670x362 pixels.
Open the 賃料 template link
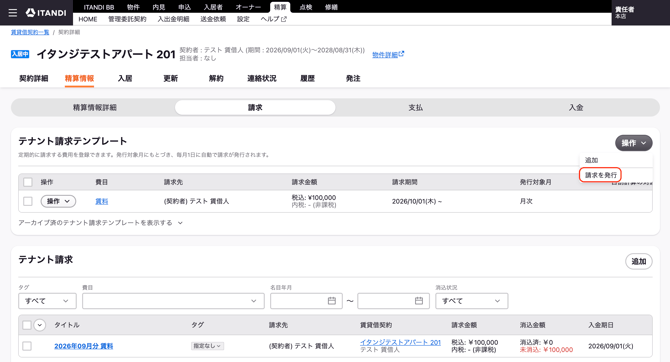coord(102,201)
